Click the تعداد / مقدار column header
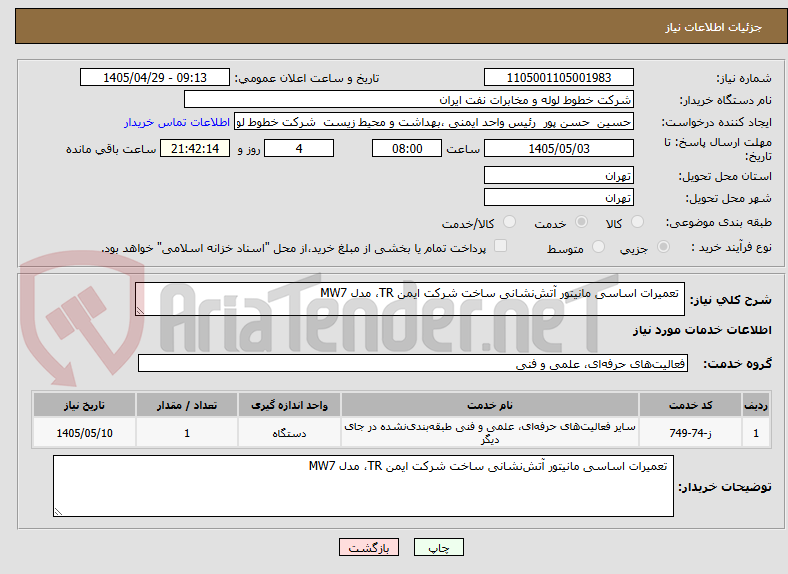The image size is (788, 574). tap(187, 405)
